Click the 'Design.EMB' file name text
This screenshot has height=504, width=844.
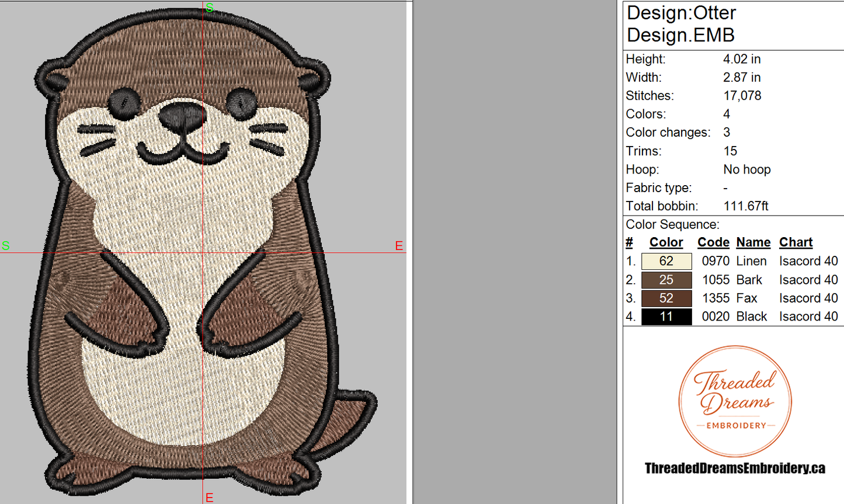point(680,35)
